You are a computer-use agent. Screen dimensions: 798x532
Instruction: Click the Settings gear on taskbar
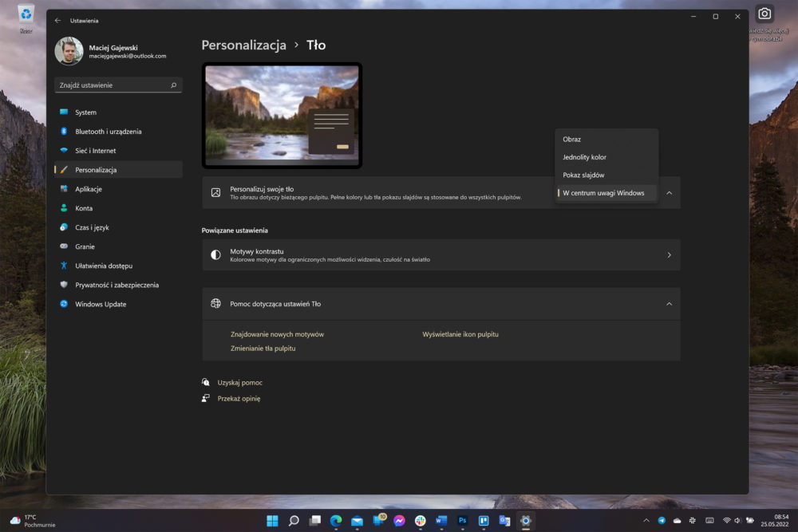(526, 520)
